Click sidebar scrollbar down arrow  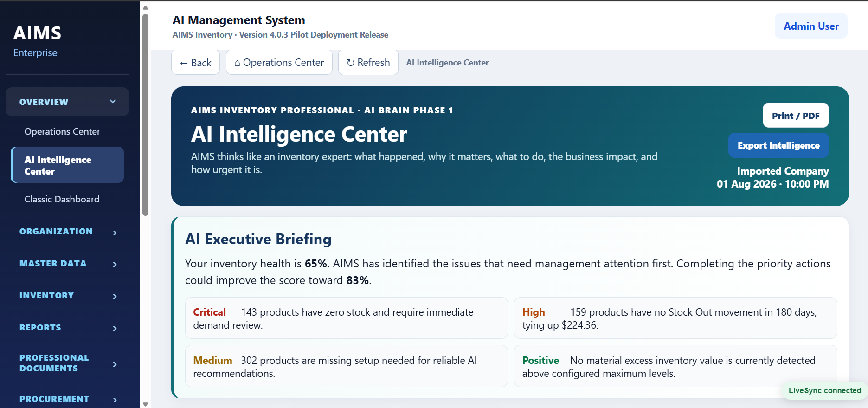point(145,404)
